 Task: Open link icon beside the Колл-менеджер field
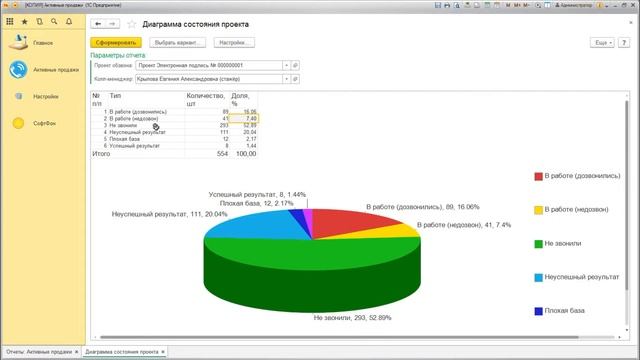click(x=296, y=79)
